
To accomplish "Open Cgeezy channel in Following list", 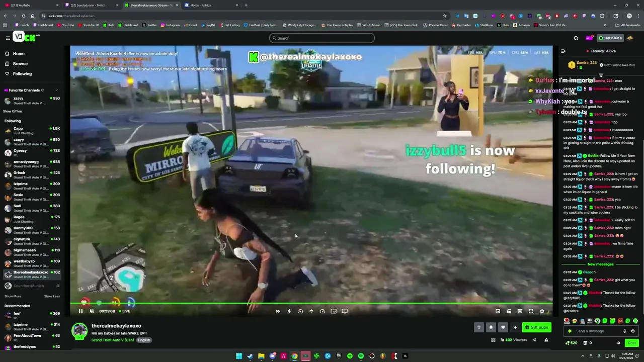I will point(31,153).
